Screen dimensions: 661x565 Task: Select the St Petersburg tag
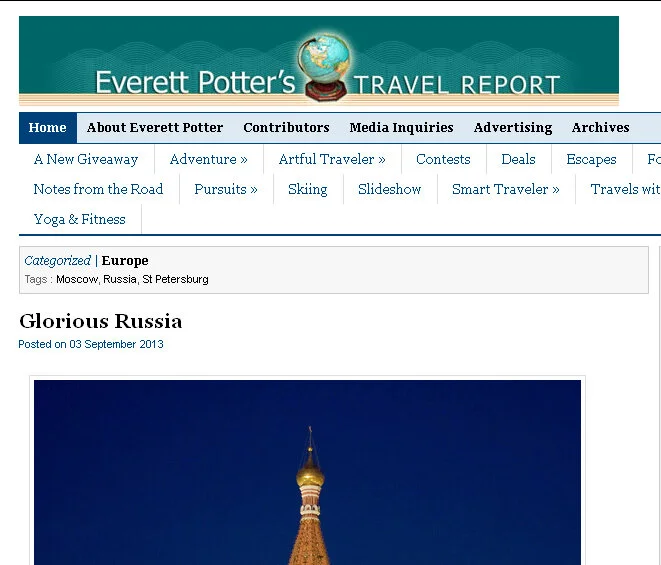tap(175, 279)
